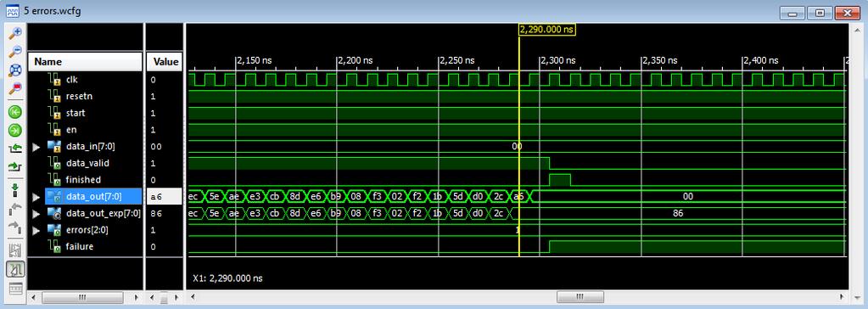Screen dimensions: 868x309
Task: Click the 2,350 ns ruler tick
Action: 659,60
